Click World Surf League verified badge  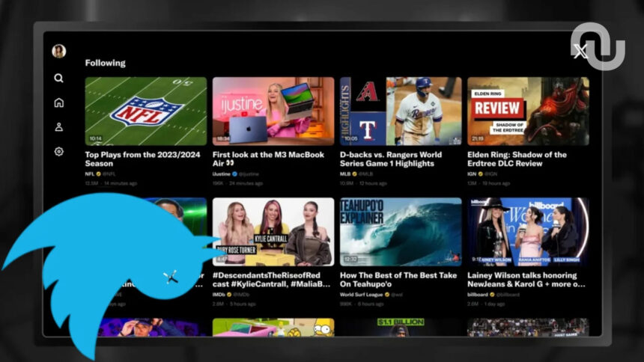tap(387, 295)
